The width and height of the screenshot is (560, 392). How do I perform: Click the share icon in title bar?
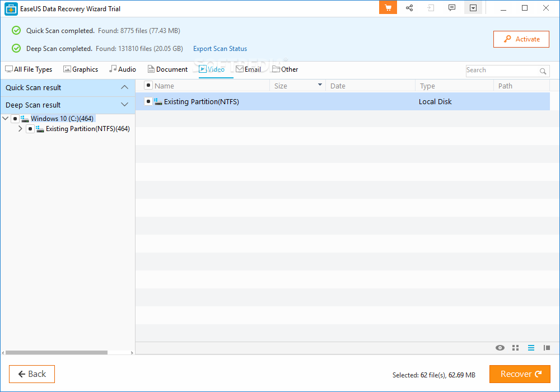pos(409,8)
